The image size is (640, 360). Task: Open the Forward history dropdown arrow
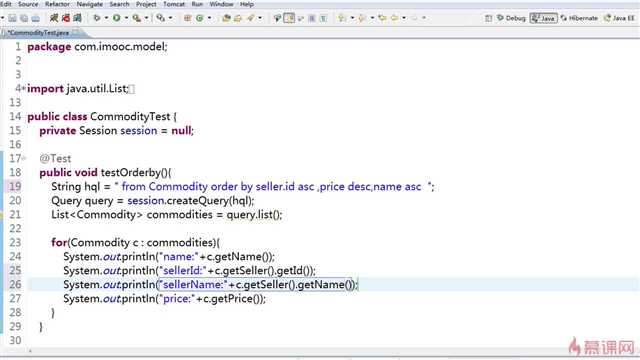[424, 18]
